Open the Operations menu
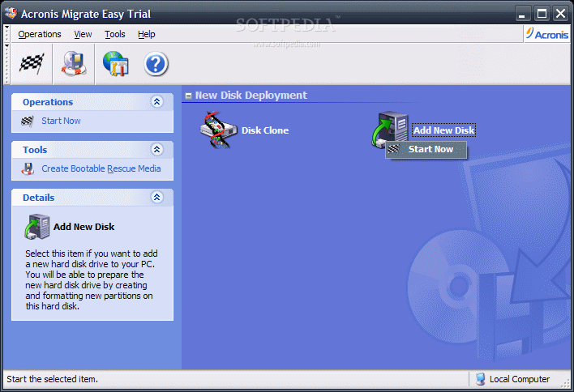Image resolution: width=574 pixels, height=392 pixels. tap(40, 34)
